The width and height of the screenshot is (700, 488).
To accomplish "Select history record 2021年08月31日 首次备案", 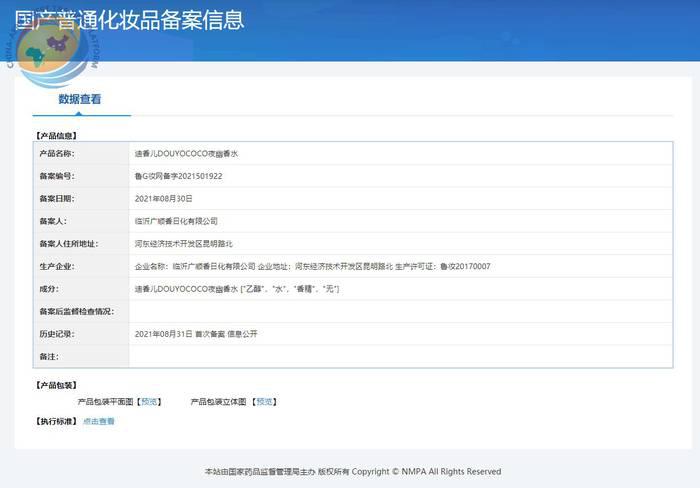I will (180, 334).
